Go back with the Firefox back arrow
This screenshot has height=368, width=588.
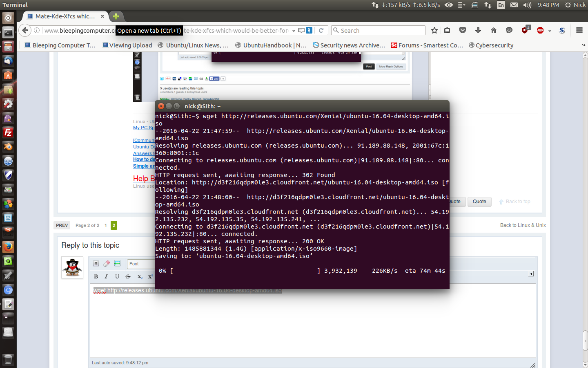pos(25,30)
